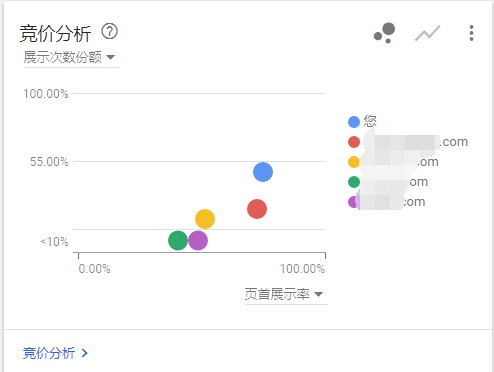Open the 页首展示率 axis dropdown

286,294
